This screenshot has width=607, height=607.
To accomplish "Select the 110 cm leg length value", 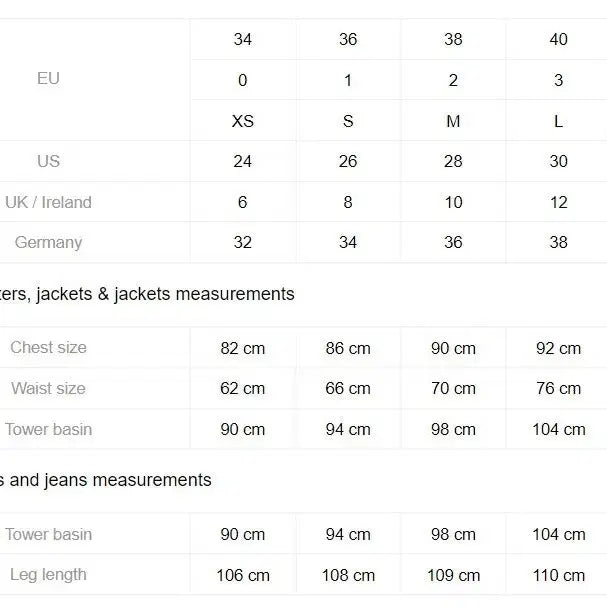I will click(559, 576).
